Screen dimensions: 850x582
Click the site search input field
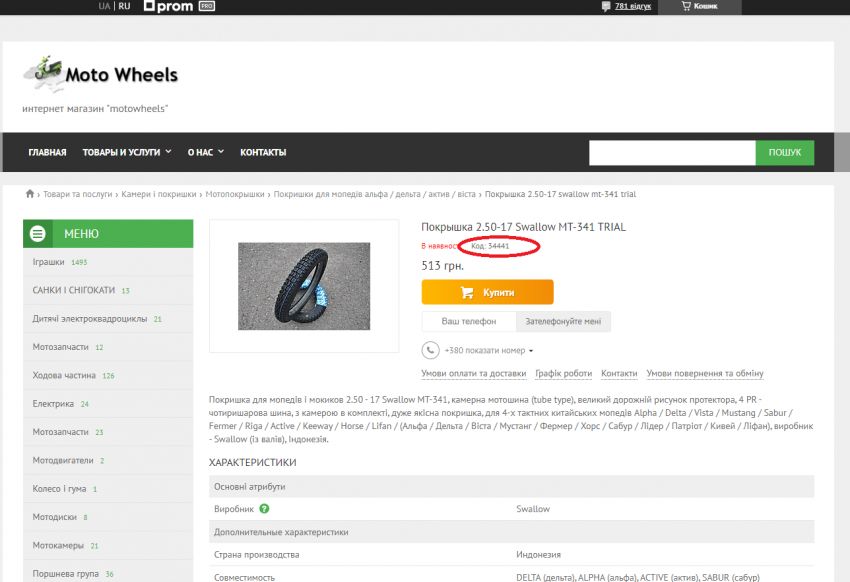(x=671, y=152)
